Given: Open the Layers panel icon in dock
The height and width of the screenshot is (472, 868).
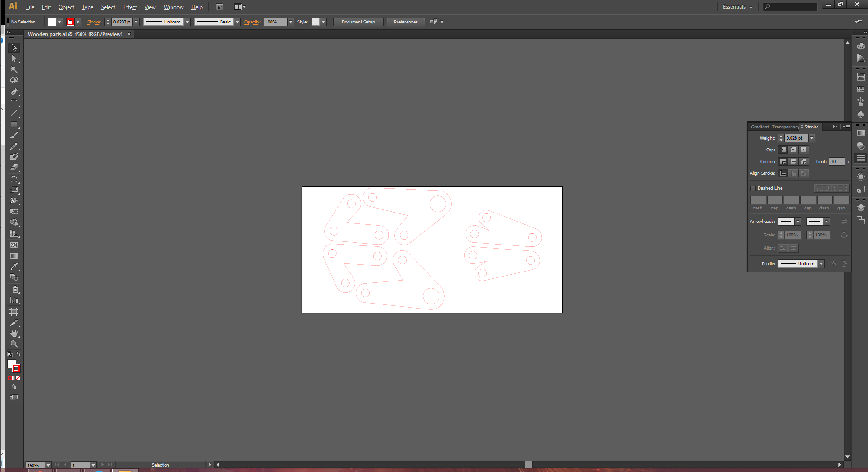Looking at the screenshot, I should [861, 208].
